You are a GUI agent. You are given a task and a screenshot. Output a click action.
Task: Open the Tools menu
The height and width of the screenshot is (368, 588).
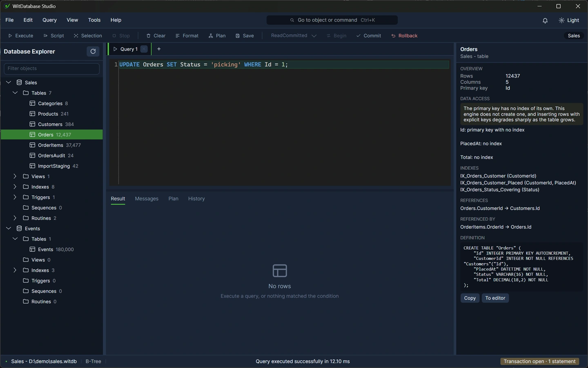94,20
